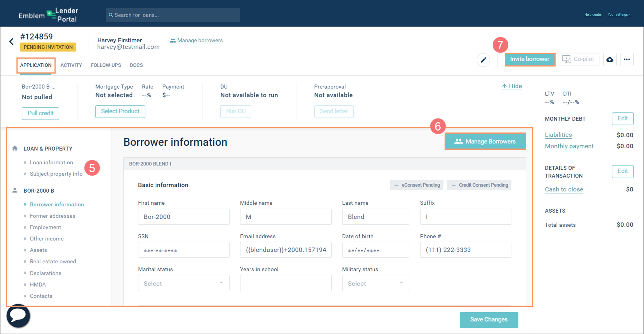
Task: Click the search magnifier icon
Action: pos(111,15)
